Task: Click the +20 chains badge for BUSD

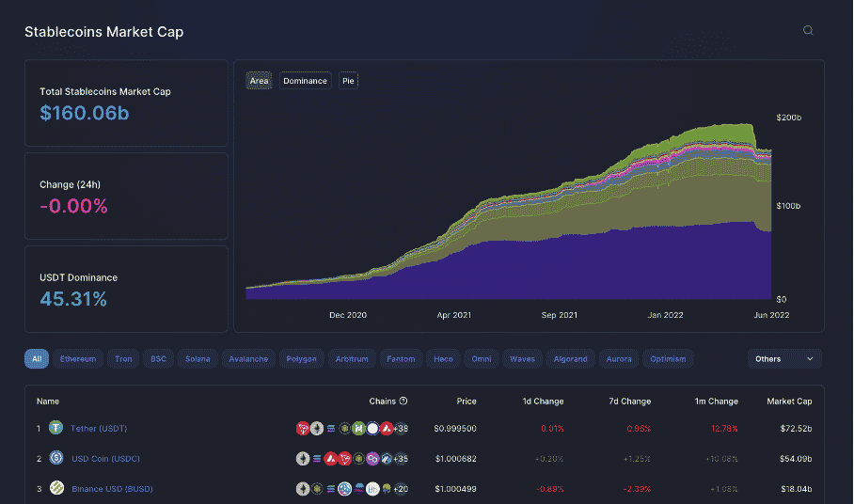Action: (401, 489)
